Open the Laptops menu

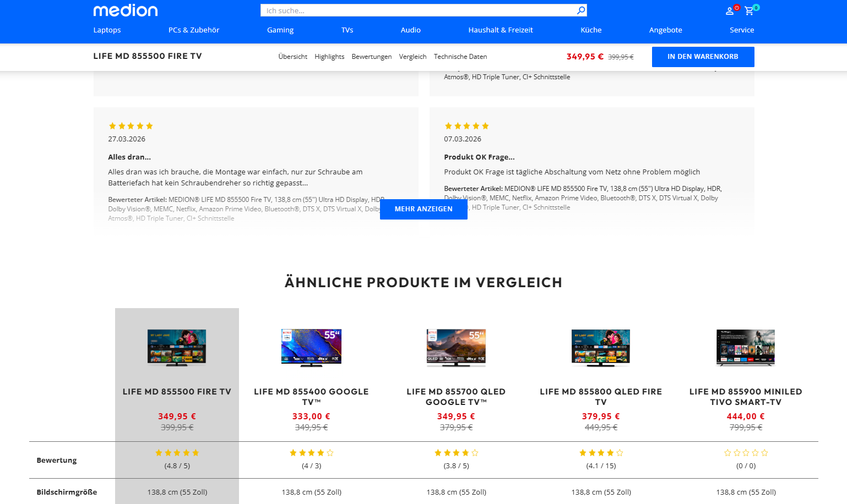(107, 30)
